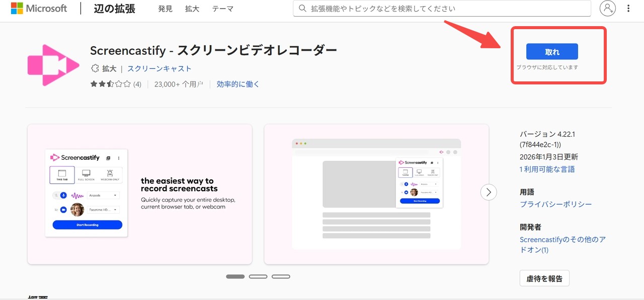Viewport: 644px width, 300px height.
Task: Open the プライバシーポリシー link
Action: pos(555,204)
